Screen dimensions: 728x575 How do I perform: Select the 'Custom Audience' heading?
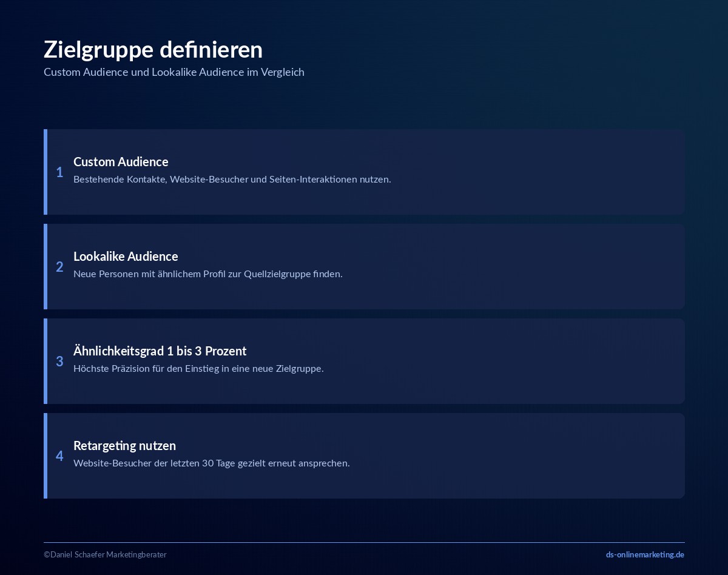(x=121, y=161)
